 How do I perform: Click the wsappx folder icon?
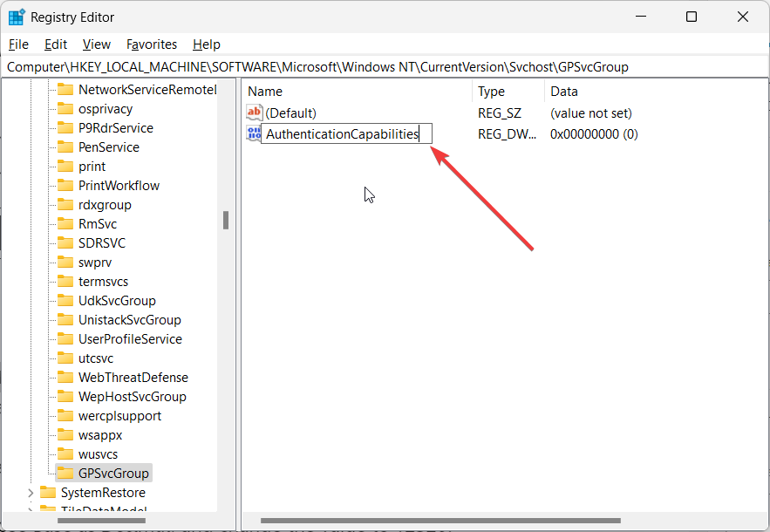point(65,434)
